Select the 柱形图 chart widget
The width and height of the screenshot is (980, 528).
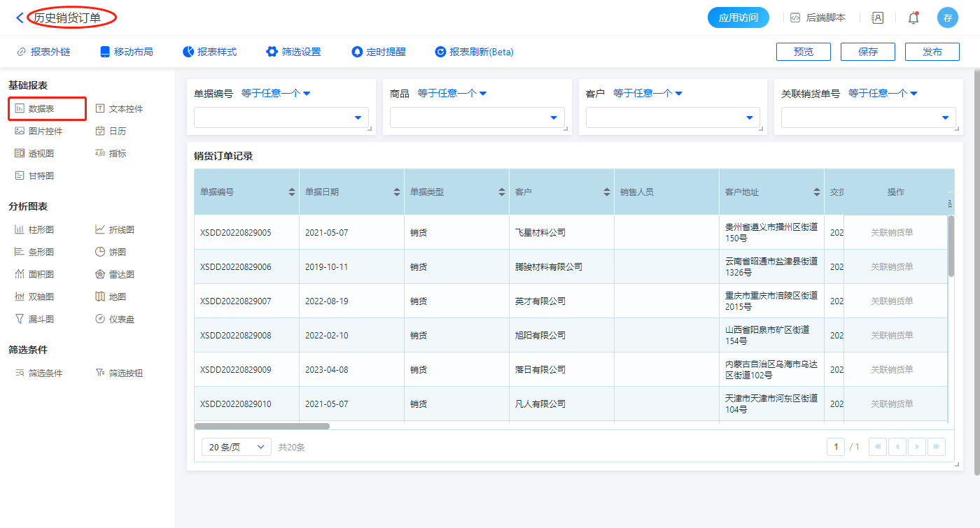point(34,229)
